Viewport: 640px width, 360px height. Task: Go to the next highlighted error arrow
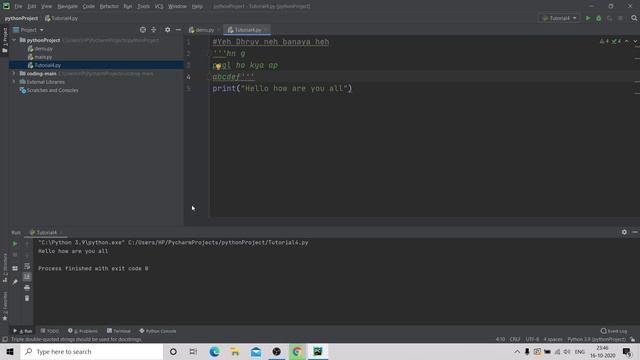(635, 41)
